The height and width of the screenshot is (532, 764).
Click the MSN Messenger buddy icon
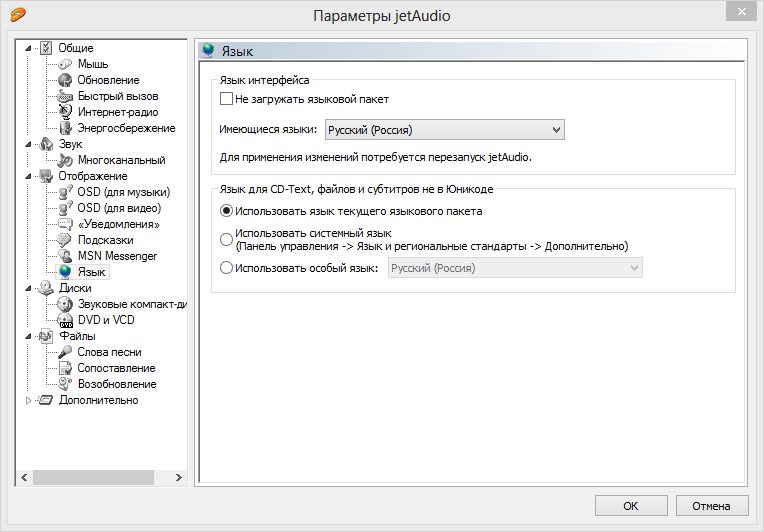point(65,256)
